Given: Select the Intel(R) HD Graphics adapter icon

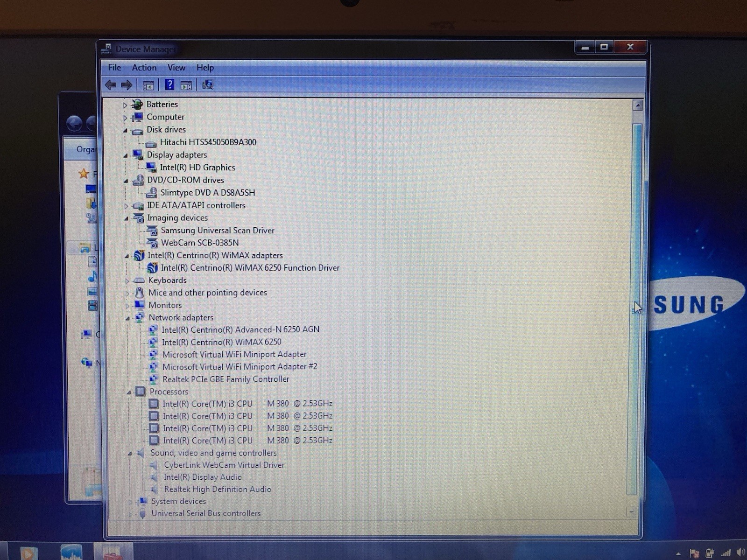Looking at the screenshot, I should point(151,168).
